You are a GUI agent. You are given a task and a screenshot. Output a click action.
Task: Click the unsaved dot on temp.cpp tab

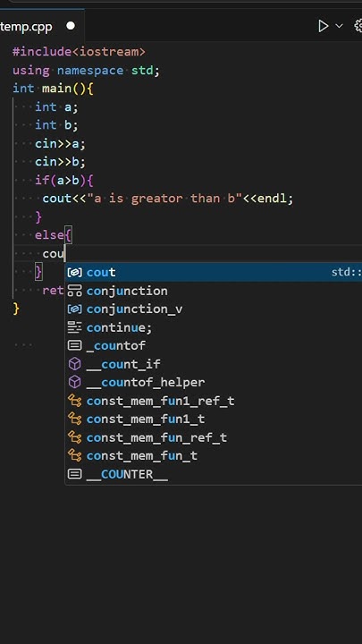(x=71, y=26)
